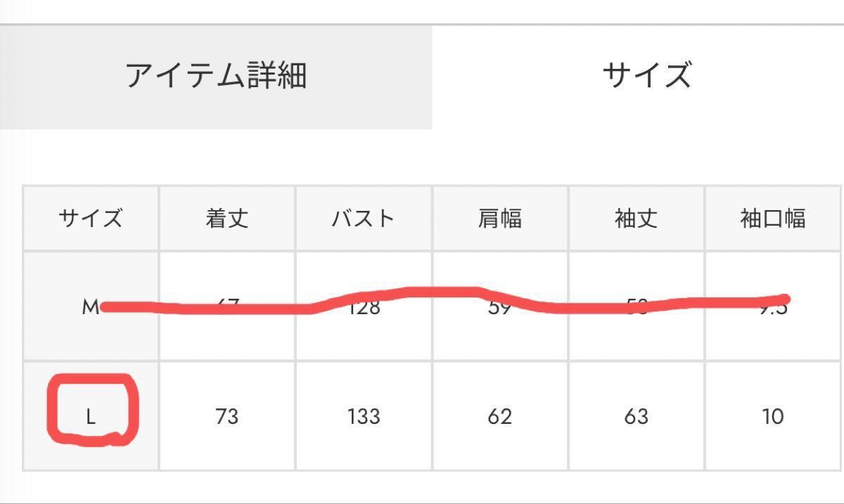Click the crossed-out M row 袖丈 cell
The width and height of the screenshot is (844, 504).
coord(637,306)
